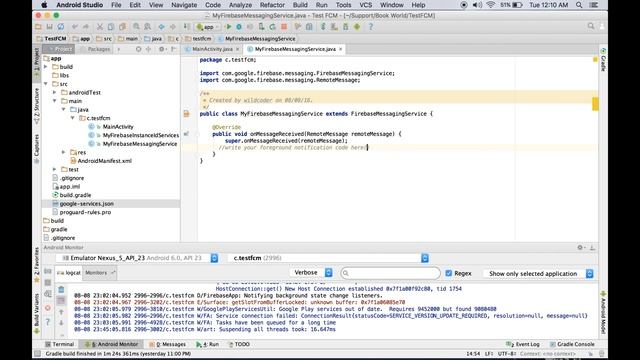Click the Paste toolbar icon

click(122, 27)
